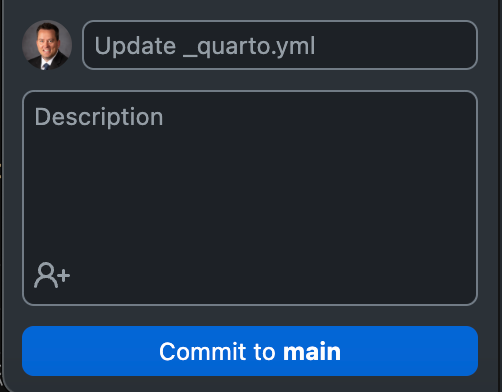The image size is (502, 392).
Task: Focus the commit summary field
Action: click(x=280, y=45)
